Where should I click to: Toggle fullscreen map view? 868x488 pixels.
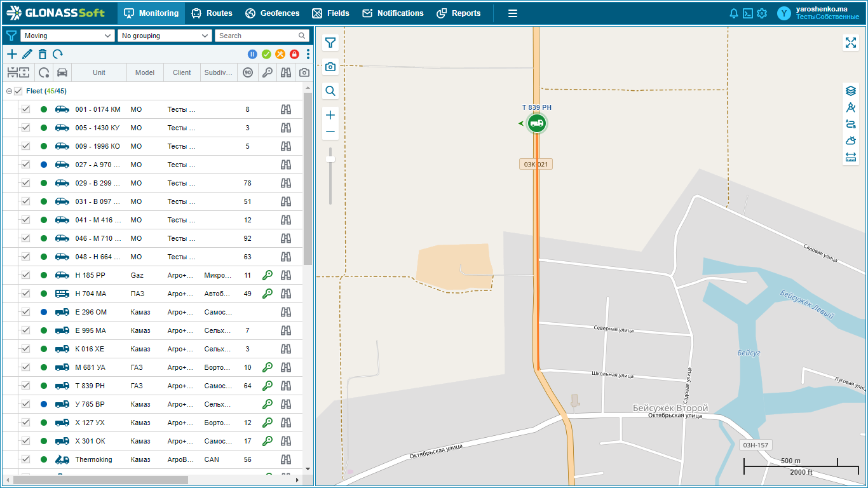coord(851,43)
